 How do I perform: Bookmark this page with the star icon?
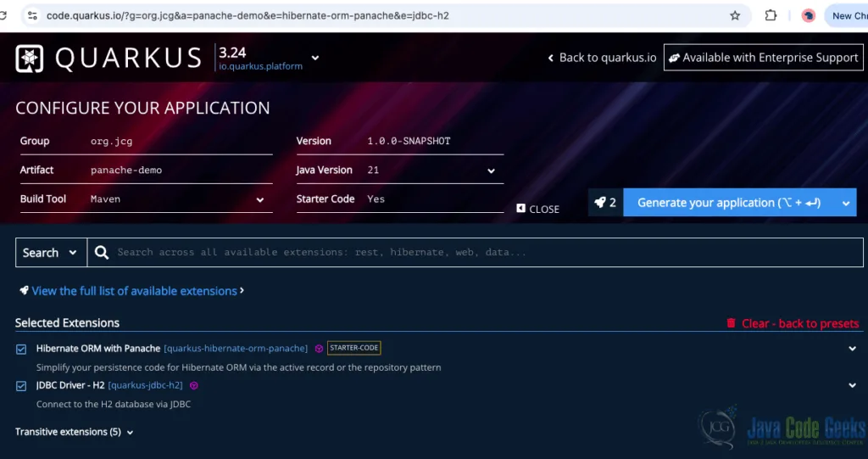click(x=735, y=15)
